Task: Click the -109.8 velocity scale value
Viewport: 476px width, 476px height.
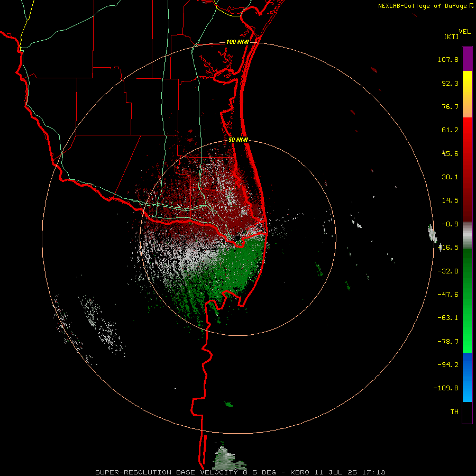Action: (x=446, y=388)
